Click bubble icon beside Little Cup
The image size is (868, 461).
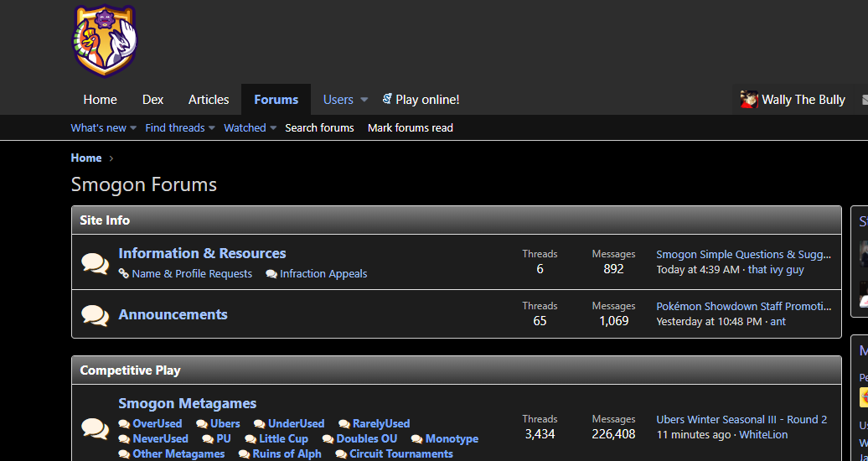coord(251,439)
